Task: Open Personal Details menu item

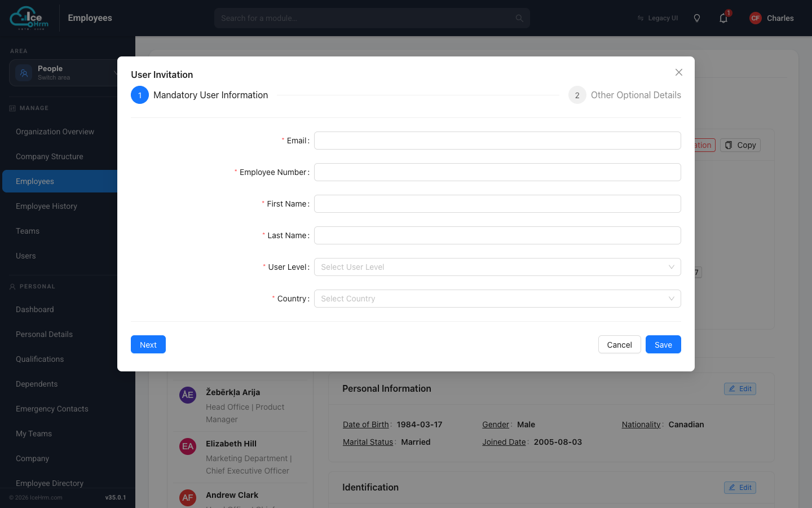Action: point(44,334)
